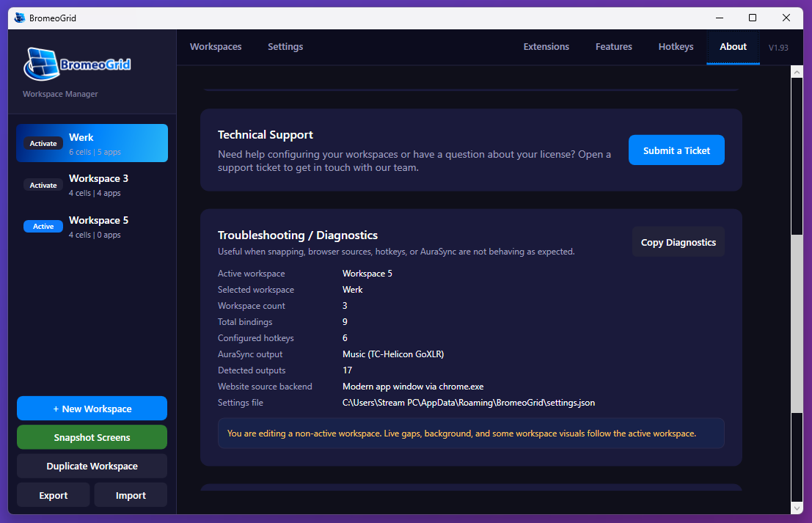This screenshot has height=523, width=812.
Task: Click scrollbar down arrow
Action: point(797,508)
